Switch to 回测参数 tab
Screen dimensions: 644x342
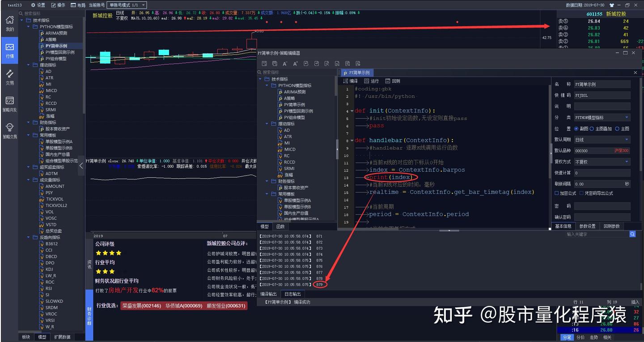(x=611, y=226)
